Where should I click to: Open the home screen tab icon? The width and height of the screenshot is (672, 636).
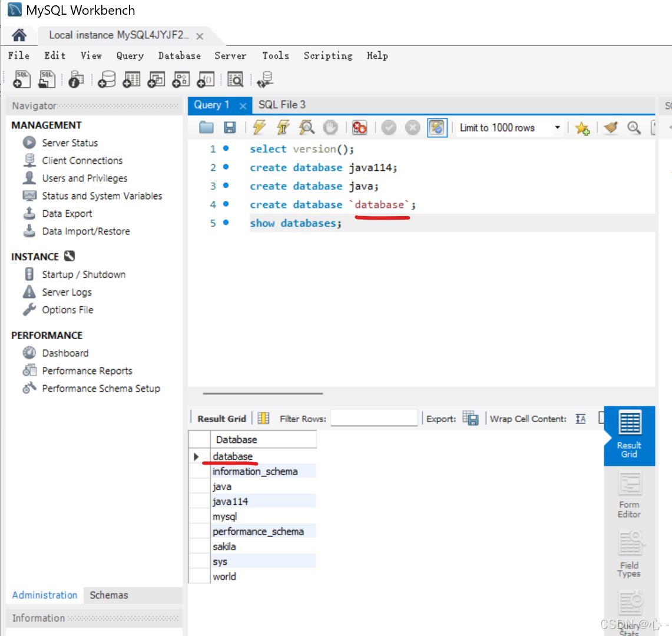19,35
